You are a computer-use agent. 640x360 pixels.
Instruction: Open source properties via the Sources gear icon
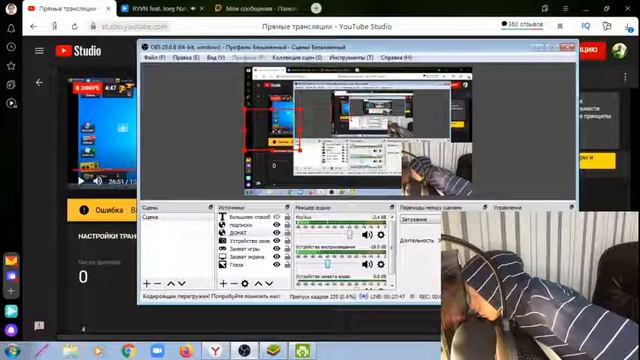click(x=245, y=283)
